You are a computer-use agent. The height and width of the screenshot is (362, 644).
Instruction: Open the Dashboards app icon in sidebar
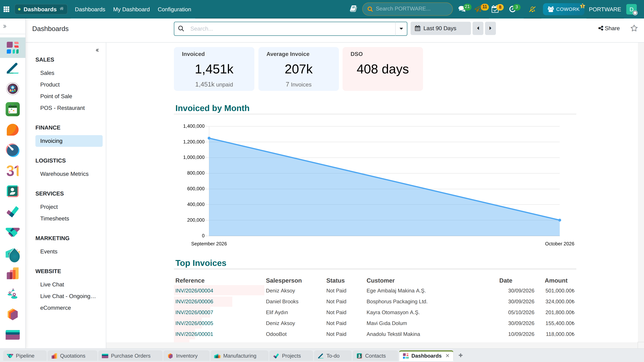pos(12,48)
